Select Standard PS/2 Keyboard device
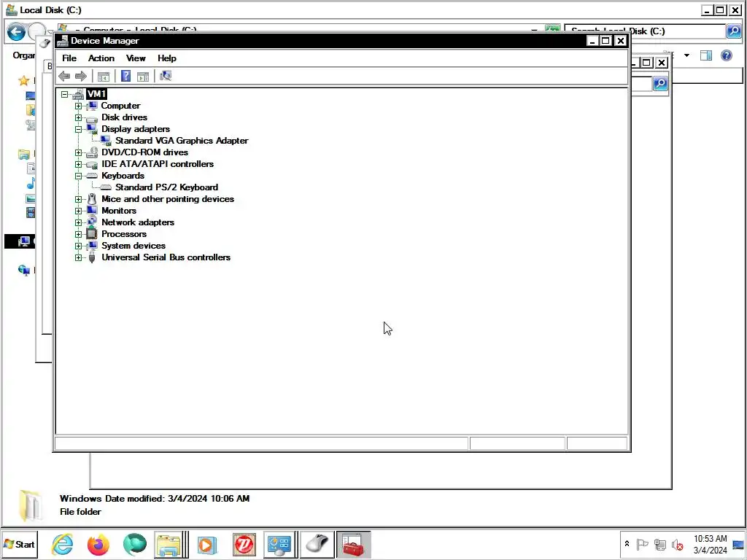The height and width of the screenshot is (560, 747). coord(167,187)
